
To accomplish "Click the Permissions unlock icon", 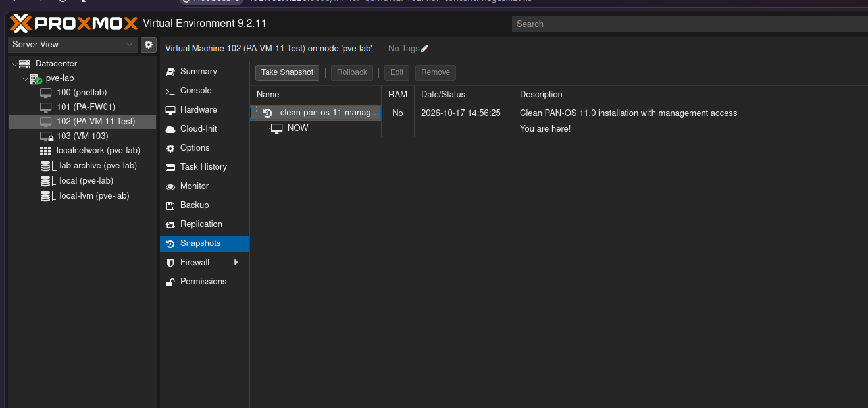I will pyautogui.click(x=170, y=282).
